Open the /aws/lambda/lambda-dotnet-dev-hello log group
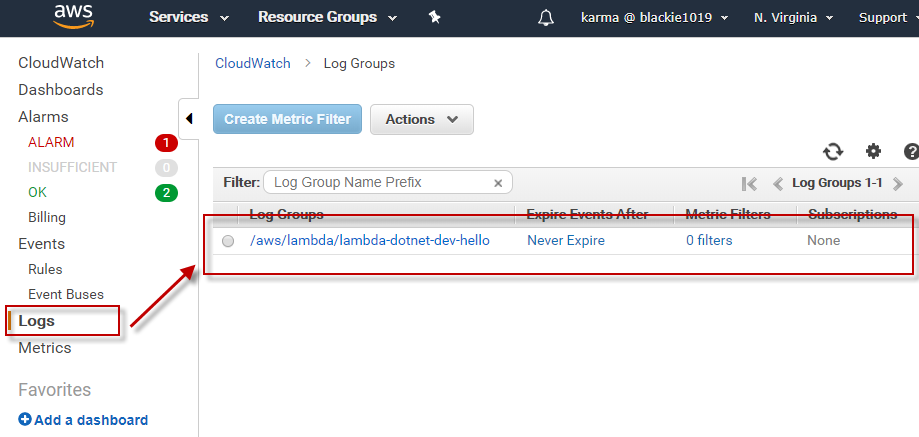 pyautogui.click(x=369, y=241)
